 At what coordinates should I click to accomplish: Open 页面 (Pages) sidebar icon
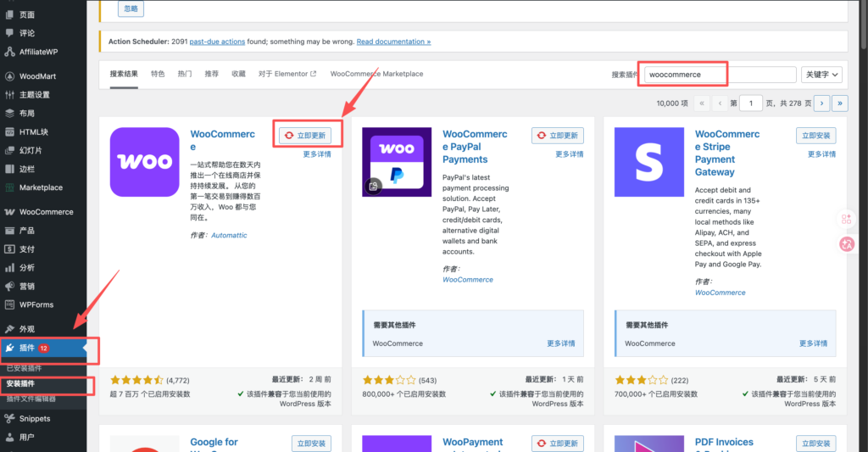(x=9, y=14)
